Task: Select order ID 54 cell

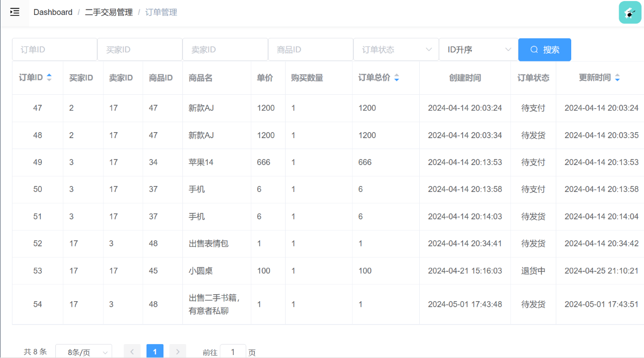Action: click(37, 304)
